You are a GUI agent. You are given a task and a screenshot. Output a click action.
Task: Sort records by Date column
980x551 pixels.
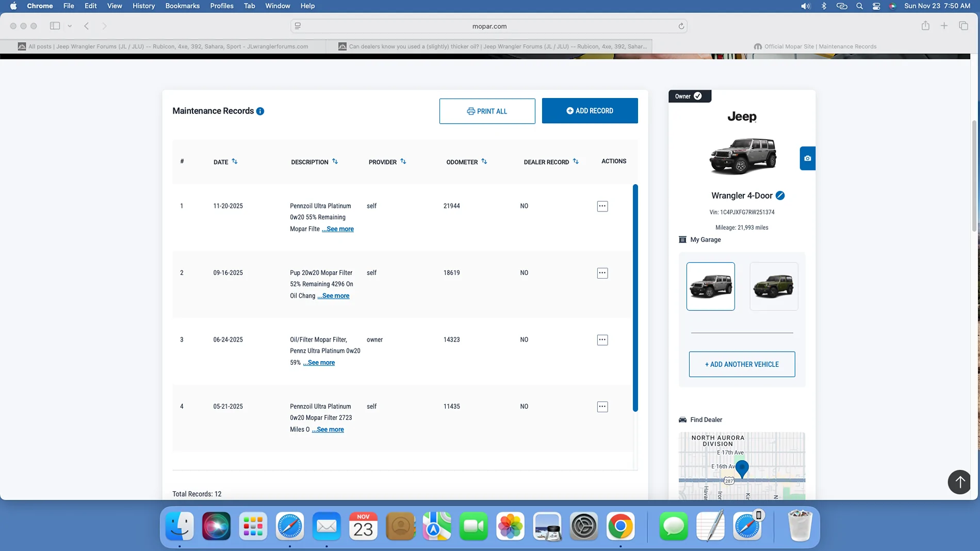235,161
